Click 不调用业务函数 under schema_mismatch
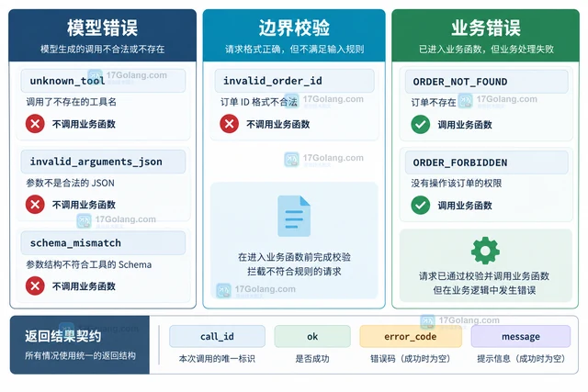 coord(84,286)
